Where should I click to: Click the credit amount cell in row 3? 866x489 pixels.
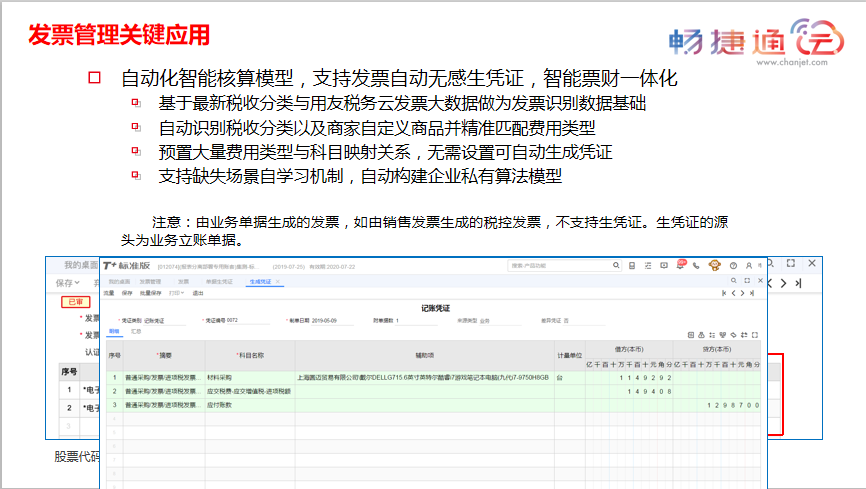point(717,405)
